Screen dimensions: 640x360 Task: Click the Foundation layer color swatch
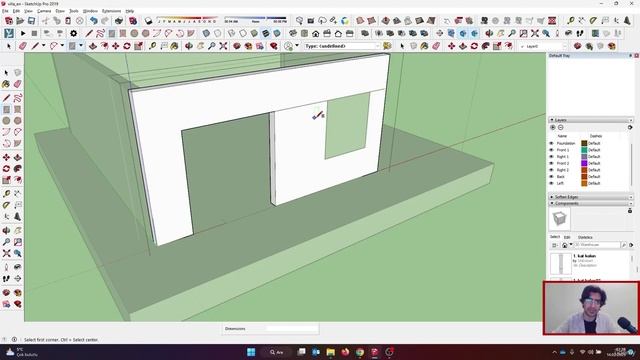(584, 143)
